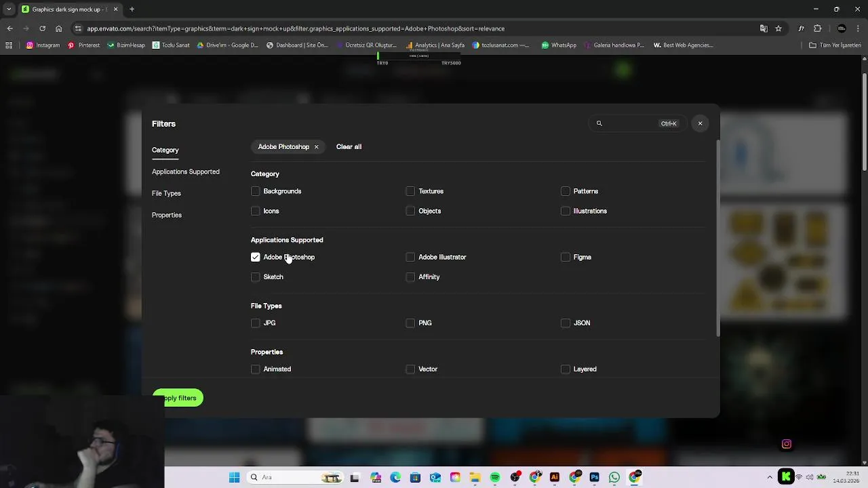The image size is (868, 488).
Task: Jump to File Types section
Action: [x=166, y=193]
